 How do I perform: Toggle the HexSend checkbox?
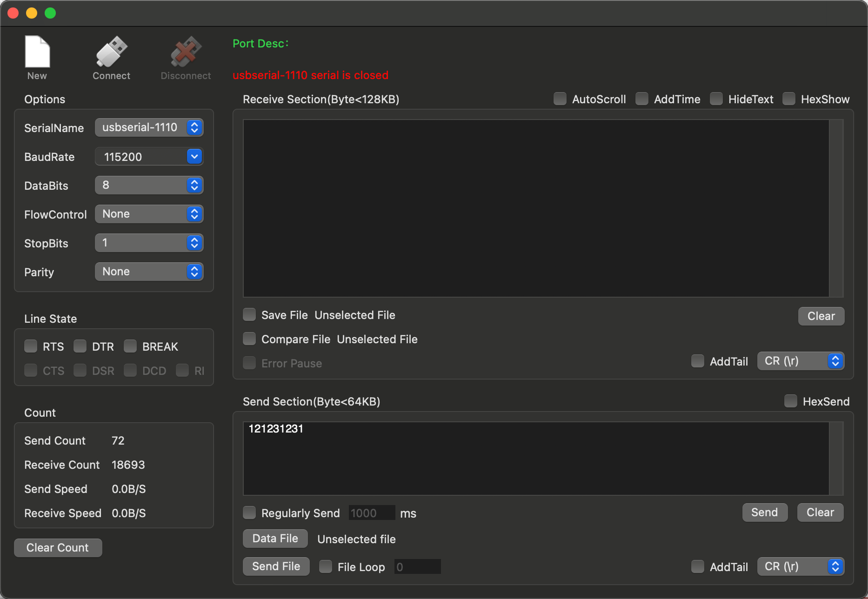[x=791, y=401]
